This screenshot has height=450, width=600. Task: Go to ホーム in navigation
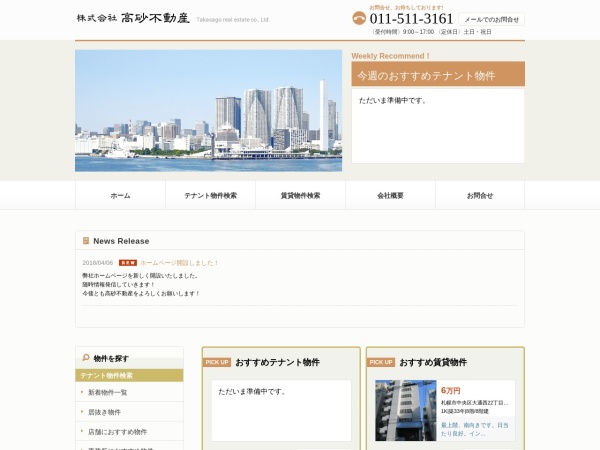[x=121, y=196]
